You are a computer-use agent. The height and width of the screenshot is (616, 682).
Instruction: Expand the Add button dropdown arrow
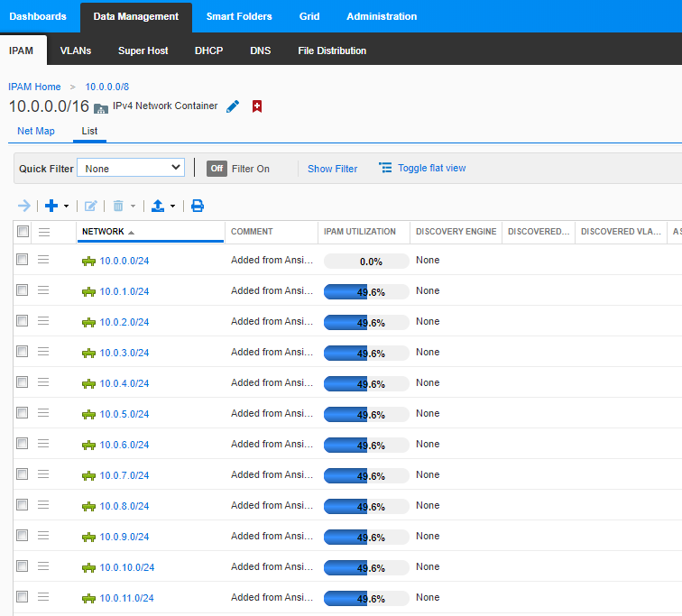pyautogui.click(x=67, y=207)
